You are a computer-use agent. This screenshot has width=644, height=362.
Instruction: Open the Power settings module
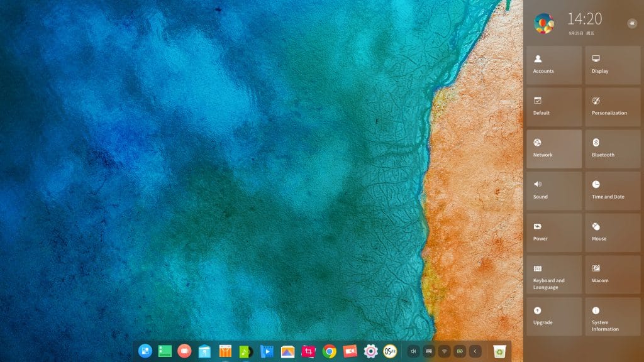point(554,233)
